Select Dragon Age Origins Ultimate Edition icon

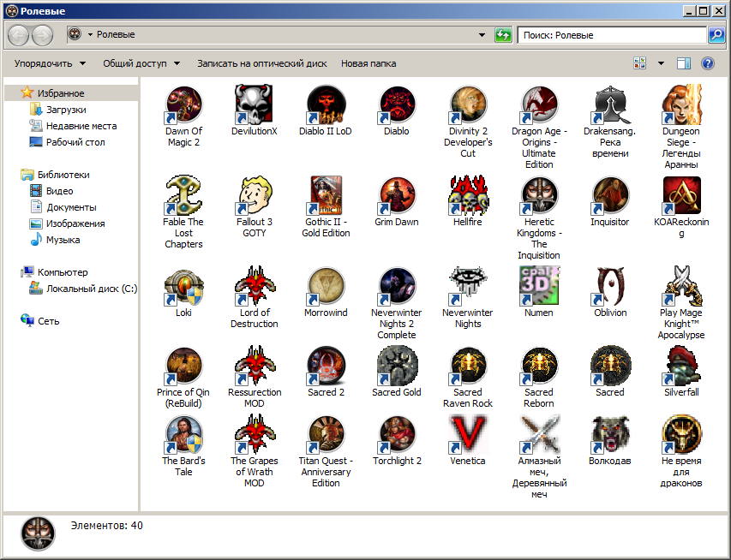pos(539,104)
